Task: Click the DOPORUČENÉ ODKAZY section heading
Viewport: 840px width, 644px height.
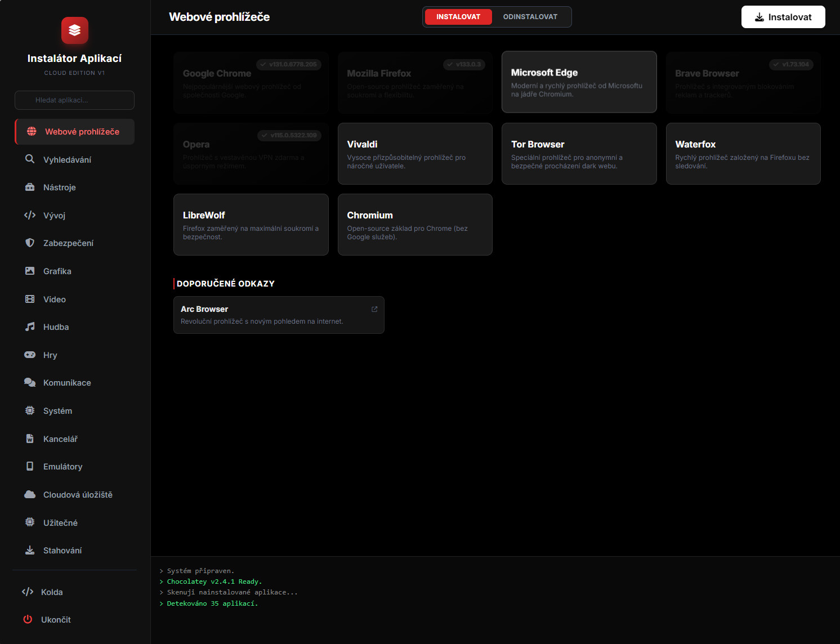Action: pyautogui.click(x=226, y=284)
